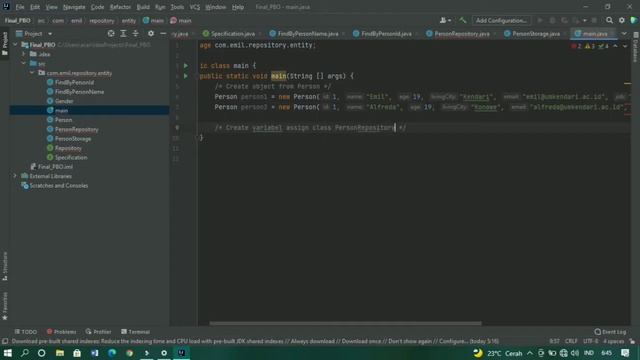
Task: Click run gutter icon beside class main
Action: pyautogui.click(x=186, y=65)
